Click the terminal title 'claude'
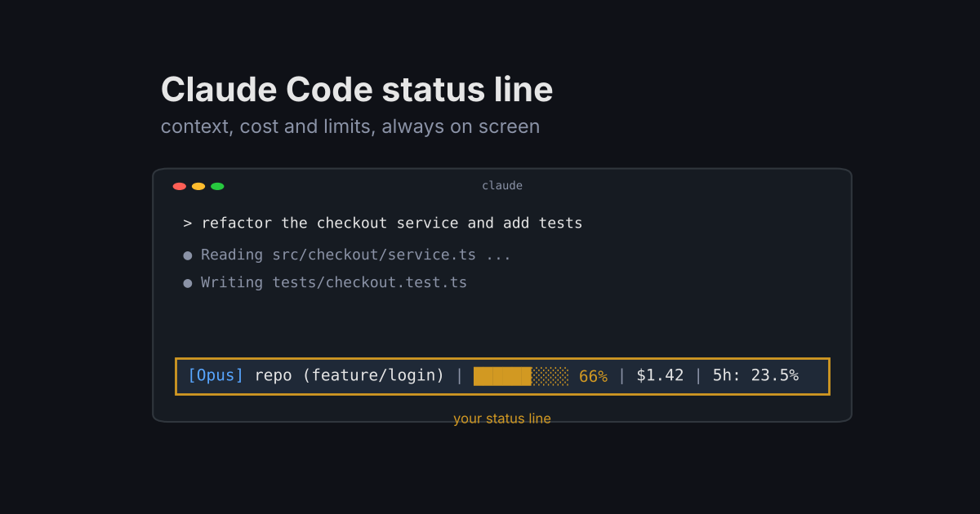 pos(502,186)
